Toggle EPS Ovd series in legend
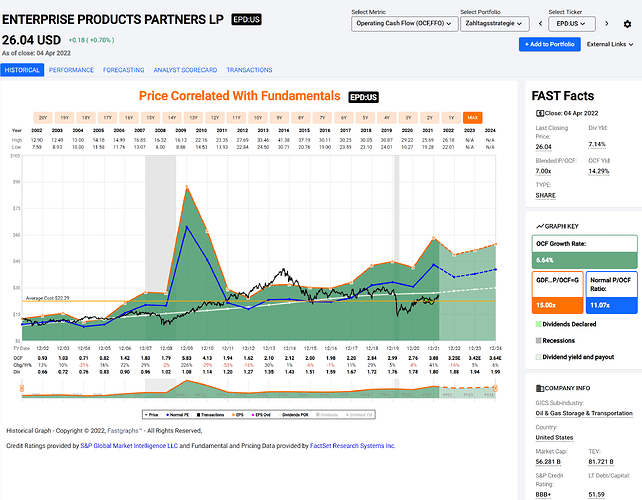The image size is (642, 500). [x=261, y=415]
